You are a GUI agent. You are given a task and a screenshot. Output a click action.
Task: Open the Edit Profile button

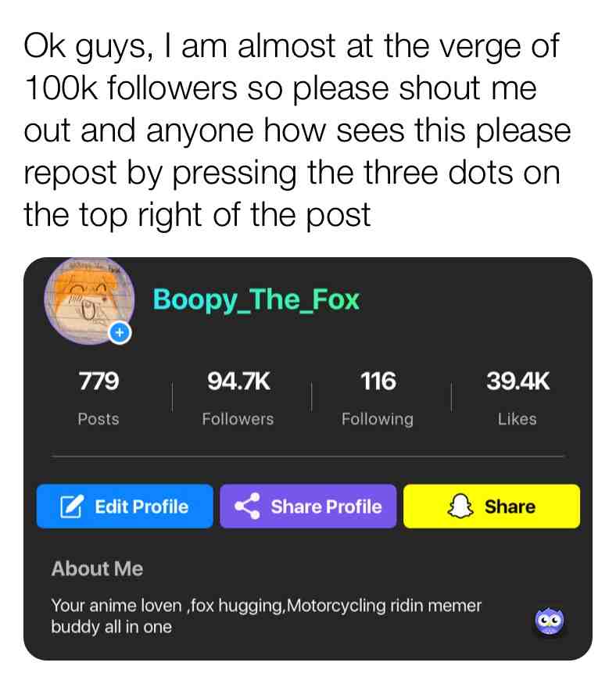pyautogui.click(x=125, y=507)
